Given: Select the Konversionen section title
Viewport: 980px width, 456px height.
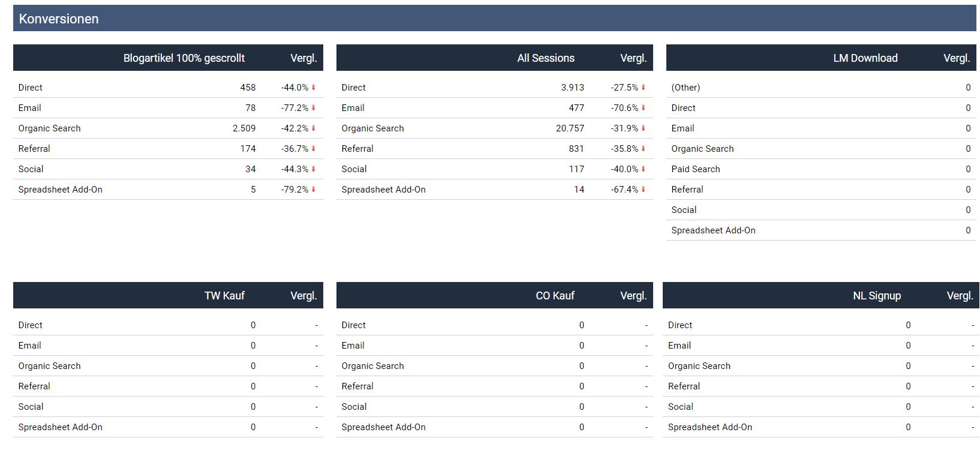Looking at the screenshot, I should [59, 19].
